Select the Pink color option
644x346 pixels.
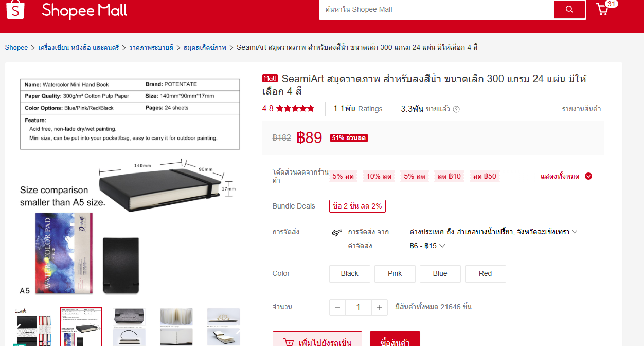(x=395, y=274)
